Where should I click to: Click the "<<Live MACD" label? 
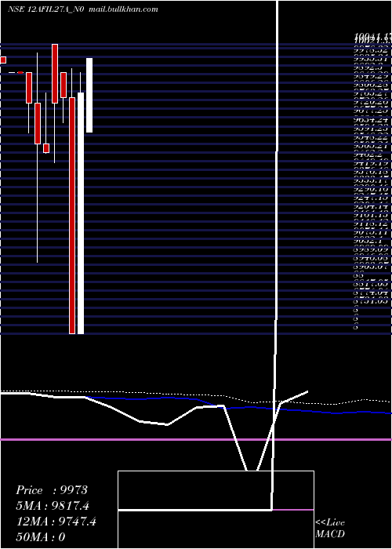click(330, 529)
